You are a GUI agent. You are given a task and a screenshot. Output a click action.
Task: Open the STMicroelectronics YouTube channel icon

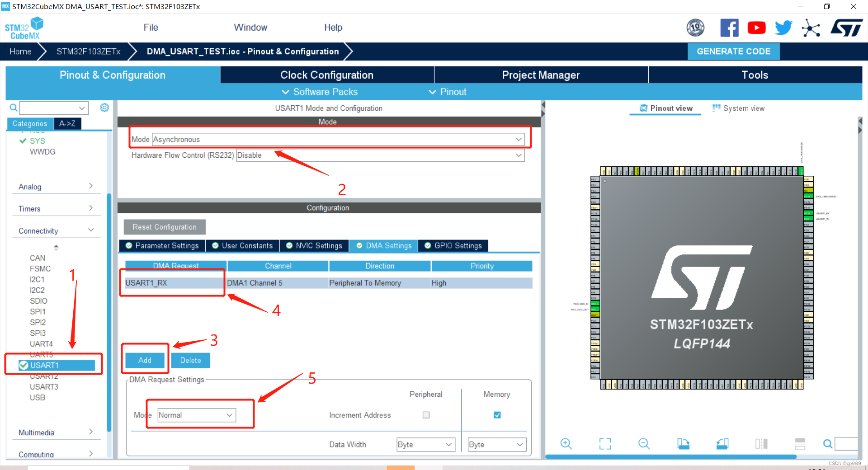coord(756,27)
